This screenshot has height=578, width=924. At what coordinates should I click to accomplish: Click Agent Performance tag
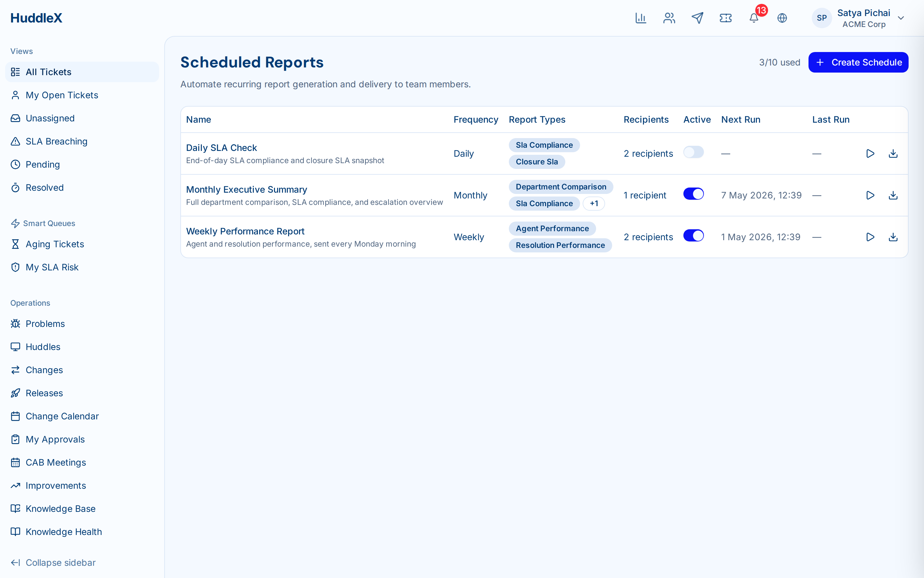pos(552,229)
